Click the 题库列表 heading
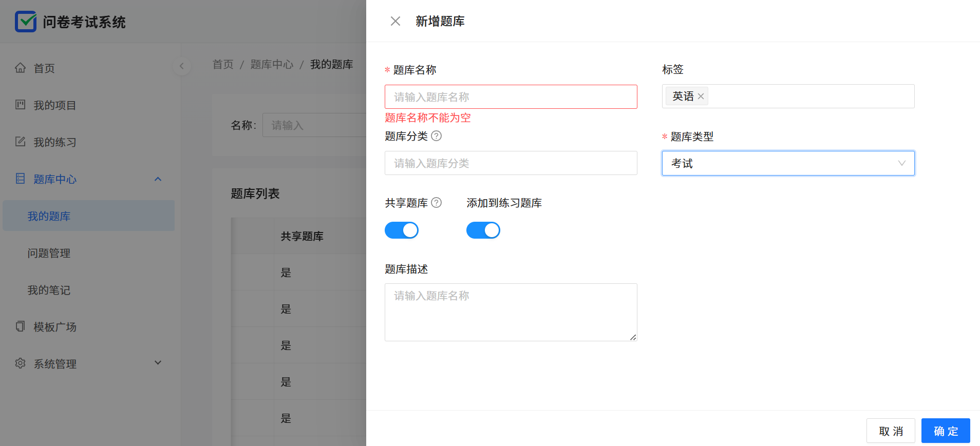980x446 pixels. (x=255, y=194)
